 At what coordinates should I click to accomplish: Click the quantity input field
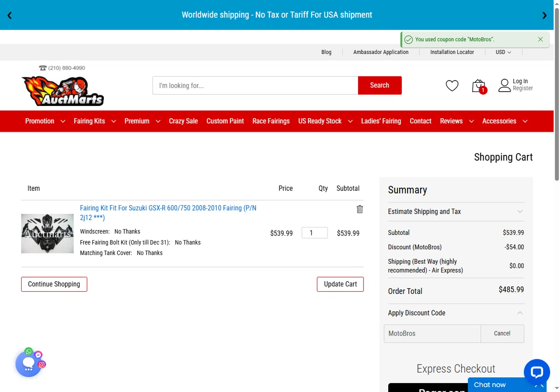point(315,233)
